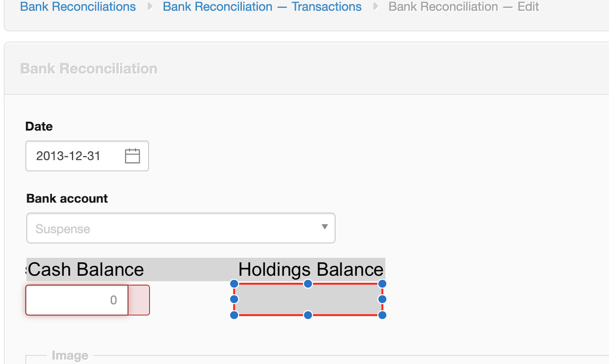Select the Cash Balance label
This screenshot has height=364, width=609.
[x=86, y=270]
